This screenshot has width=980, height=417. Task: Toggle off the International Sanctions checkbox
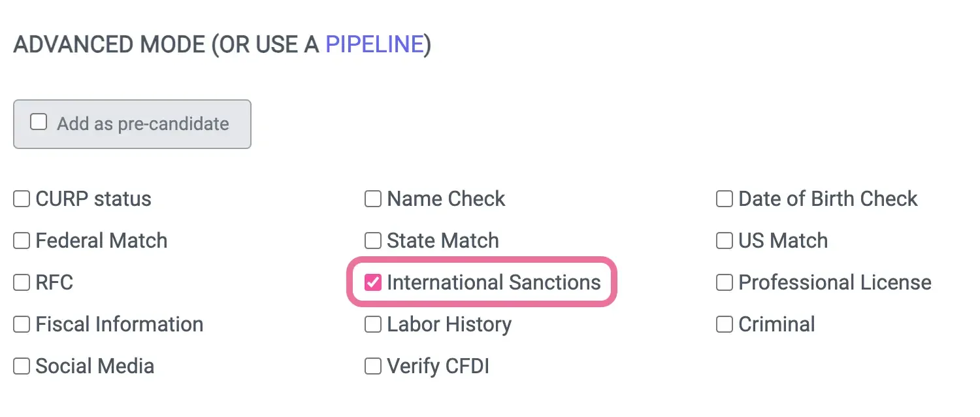click(372, 282)
